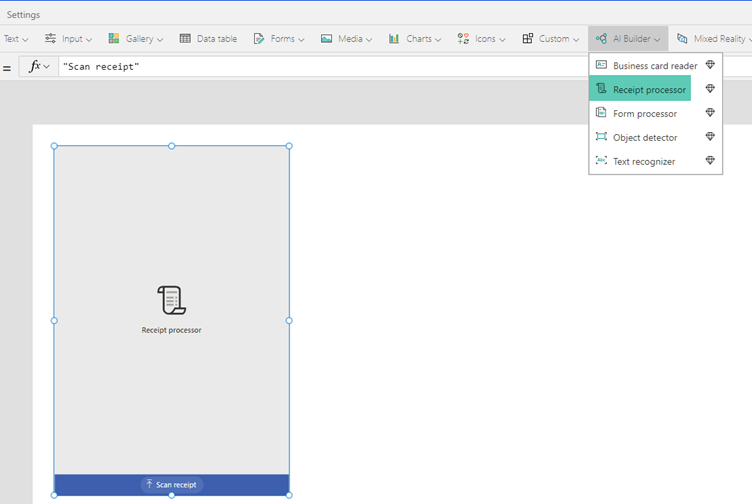Click the Form processor icon
The height and width of the screenshot is (504, 752).
(601, 112)
